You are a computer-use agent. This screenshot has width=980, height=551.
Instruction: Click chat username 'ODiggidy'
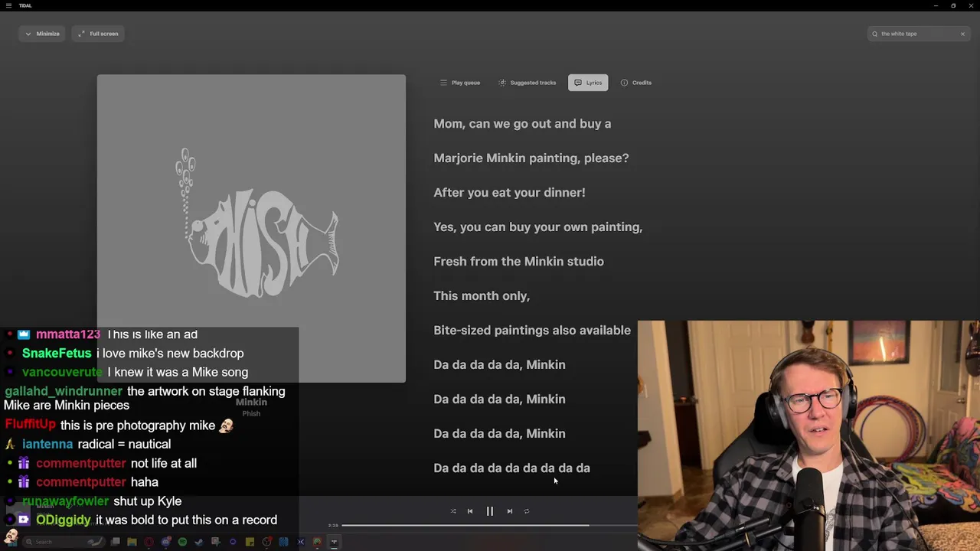click(64, 520)
